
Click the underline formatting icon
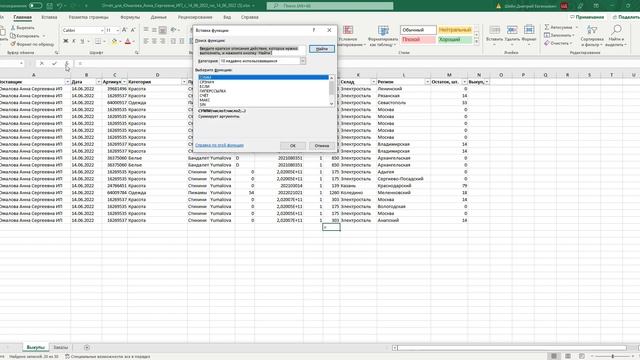pos(82,41)
